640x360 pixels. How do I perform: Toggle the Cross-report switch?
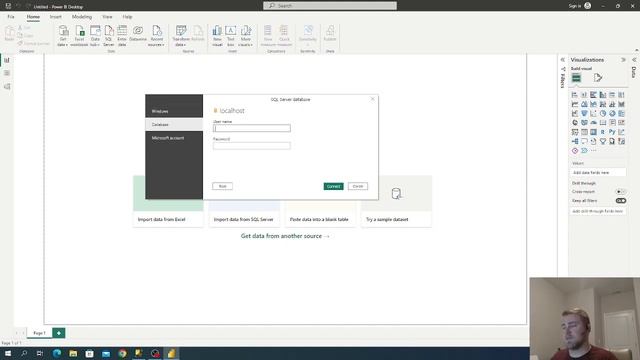click(620, 191)
